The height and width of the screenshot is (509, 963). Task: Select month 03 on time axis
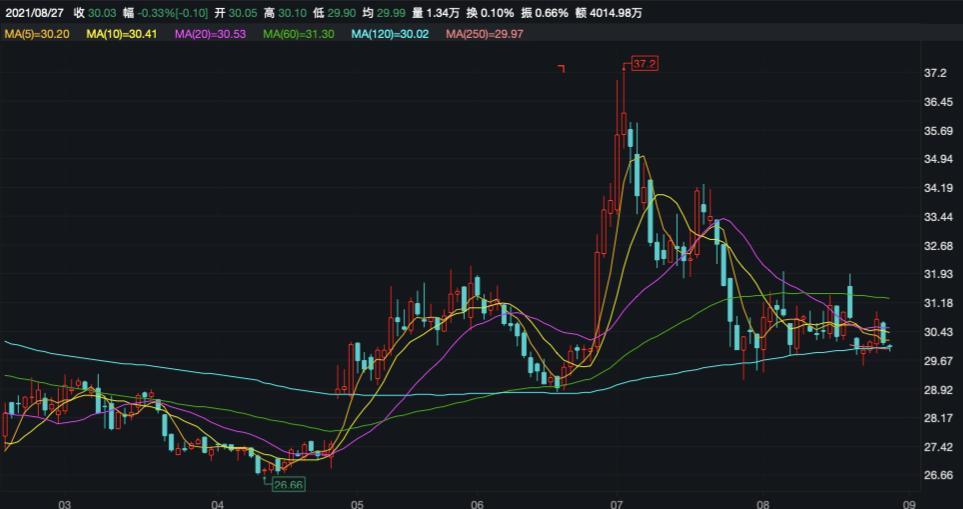click(x=65, y=503)
